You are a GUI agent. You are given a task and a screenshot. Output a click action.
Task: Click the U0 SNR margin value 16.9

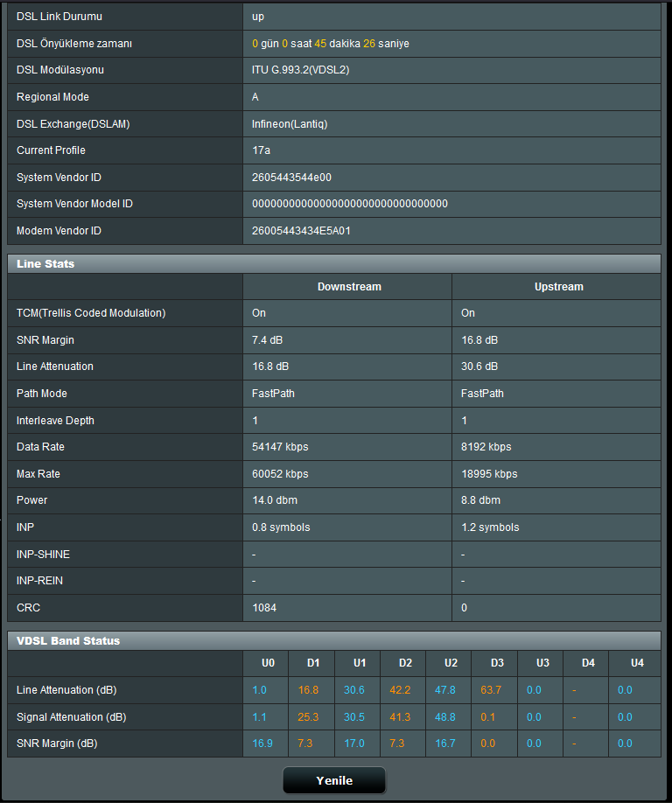click(x=262, y=744)
